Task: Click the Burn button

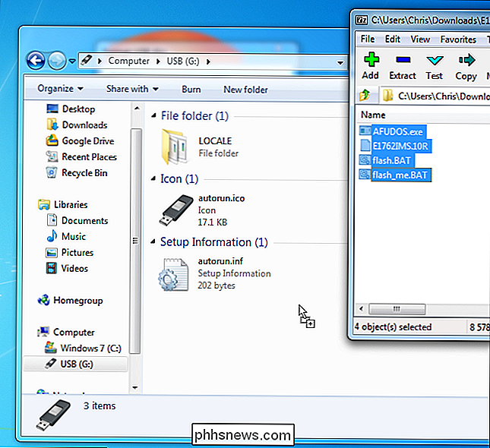Action: coord(191,90)
